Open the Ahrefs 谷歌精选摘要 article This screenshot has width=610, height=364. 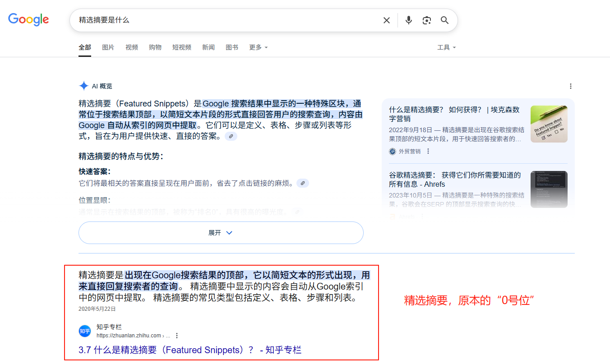[454, 180]
